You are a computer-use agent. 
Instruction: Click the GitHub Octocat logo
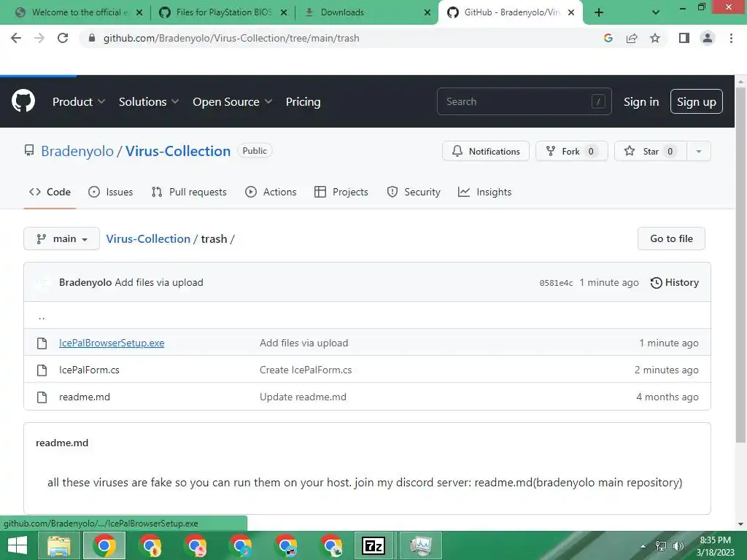coord(23,101)
